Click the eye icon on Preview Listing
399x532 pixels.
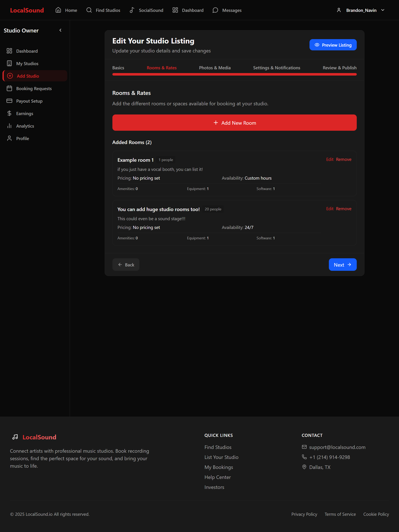(x=317, y=45)
